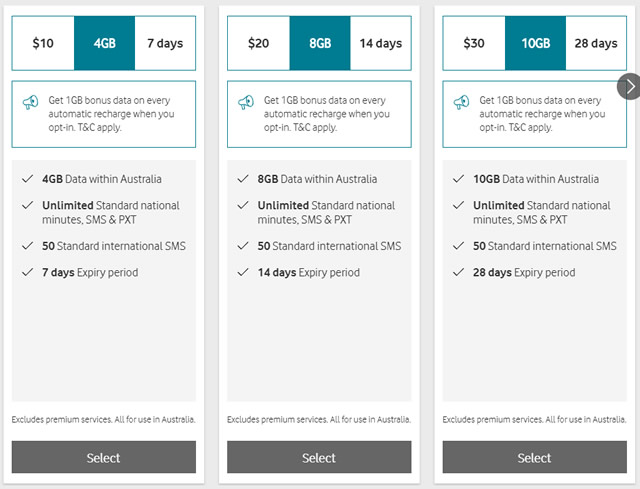The image size is (640, 489).
Task: Click megaphone icon in $10 plan
Action: click(31, 102)
